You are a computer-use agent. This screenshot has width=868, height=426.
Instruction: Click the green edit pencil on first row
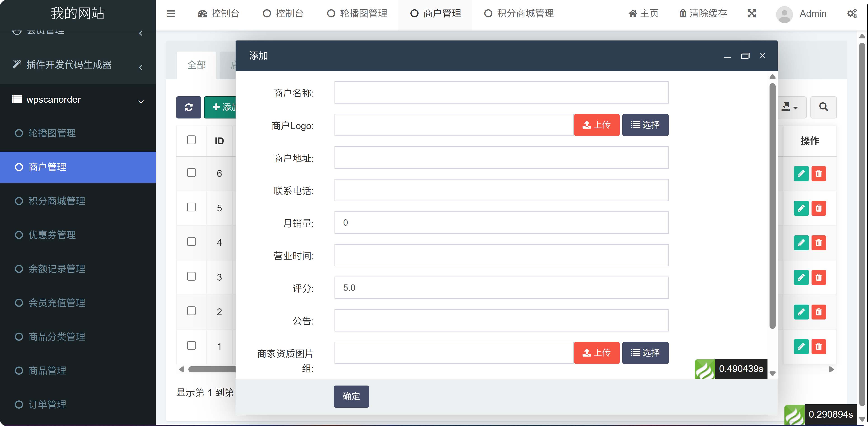coord(802,174)
